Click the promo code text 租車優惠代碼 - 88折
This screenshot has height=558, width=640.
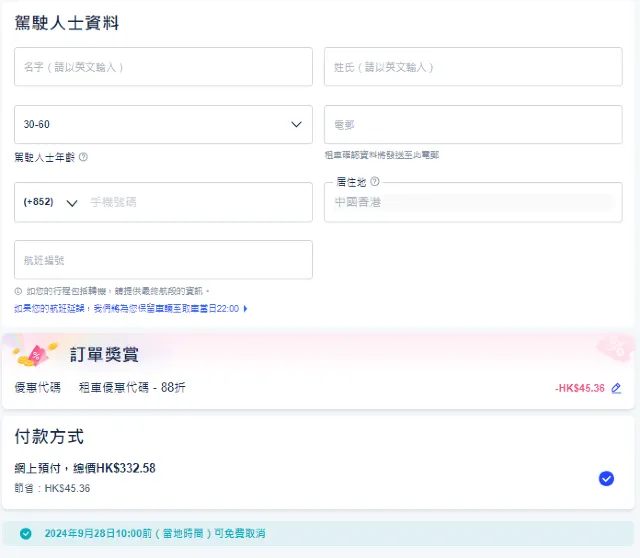[x=132, y=387]
